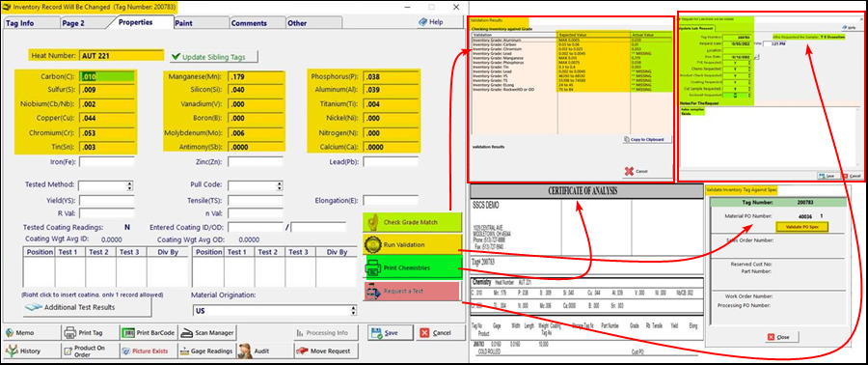Click the Pull Code spinner arrows
This screenshot has height=365, width=868.
pyautogui.click(x=280, y=185)
